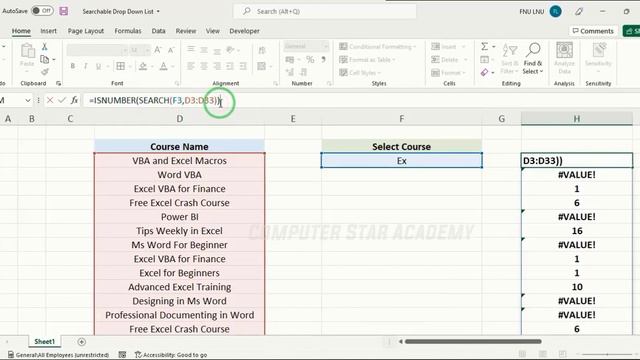This screenshot has height=360, width=640.
Task: Click the Insert cells button
Action: [448, 47]
